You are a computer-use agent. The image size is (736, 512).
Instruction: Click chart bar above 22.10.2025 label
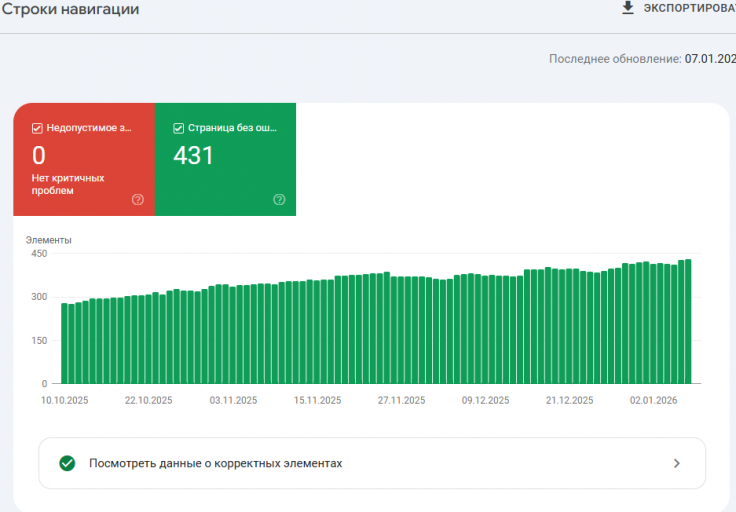(148, 339)
